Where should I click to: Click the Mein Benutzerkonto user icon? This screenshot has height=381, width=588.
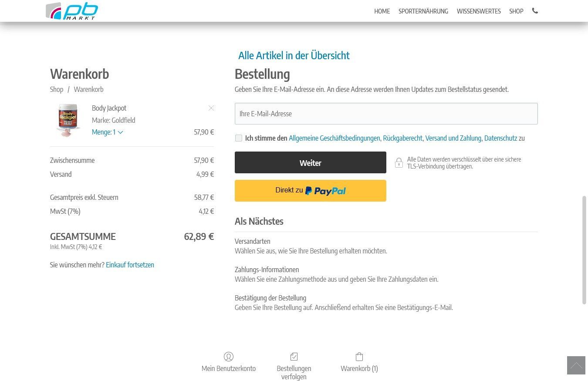click(x=229, y=357)
